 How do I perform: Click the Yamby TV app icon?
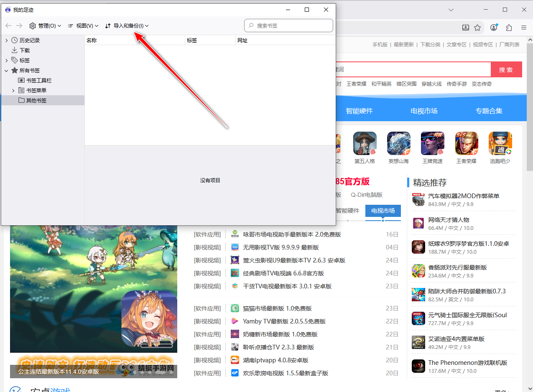pos(235,321)
